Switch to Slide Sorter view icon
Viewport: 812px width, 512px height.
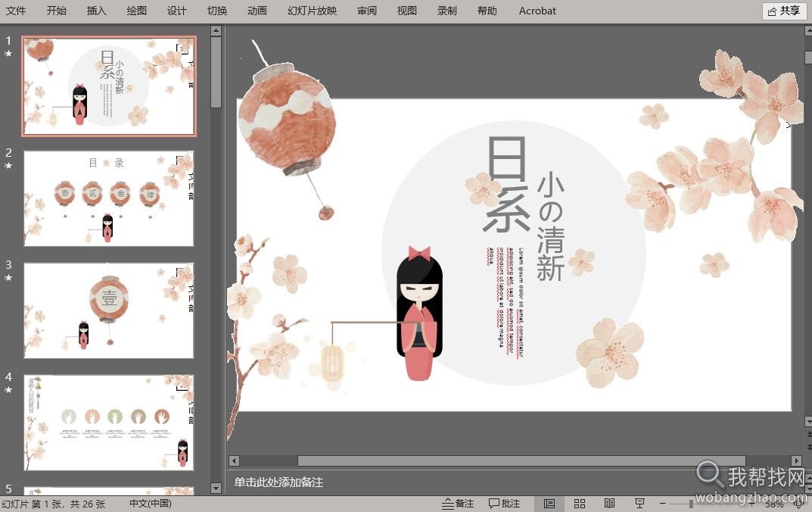click(580, 504)
